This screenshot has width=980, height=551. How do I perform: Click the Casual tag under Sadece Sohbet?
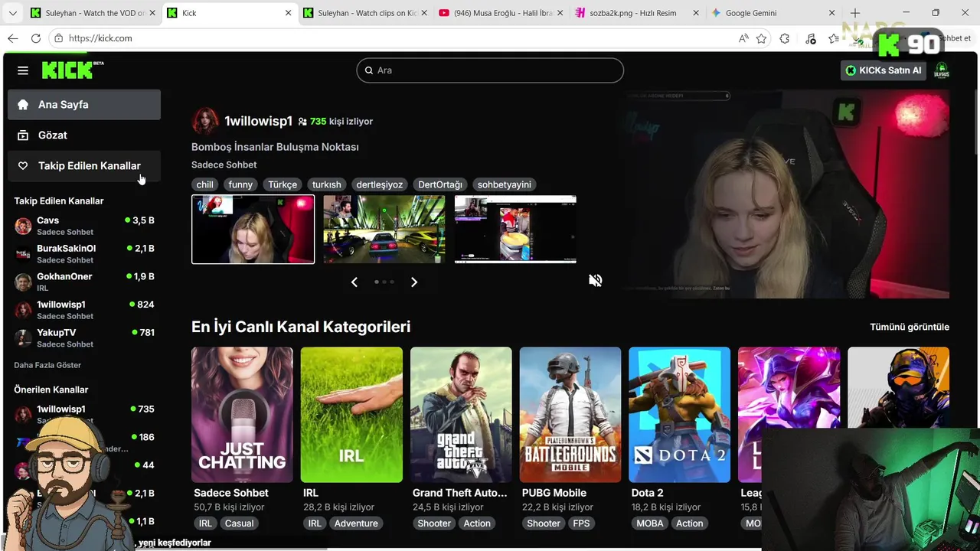coord(239,523)
